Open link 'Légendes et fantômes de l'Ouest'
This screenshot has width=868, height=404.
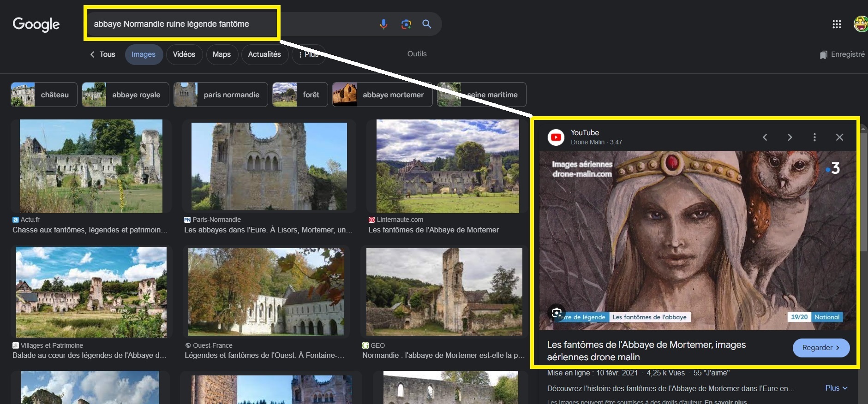pos(264,355)
